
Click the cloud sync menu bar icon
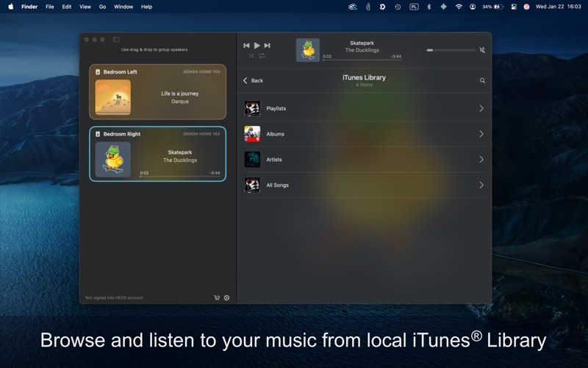(x=353, y=7)
